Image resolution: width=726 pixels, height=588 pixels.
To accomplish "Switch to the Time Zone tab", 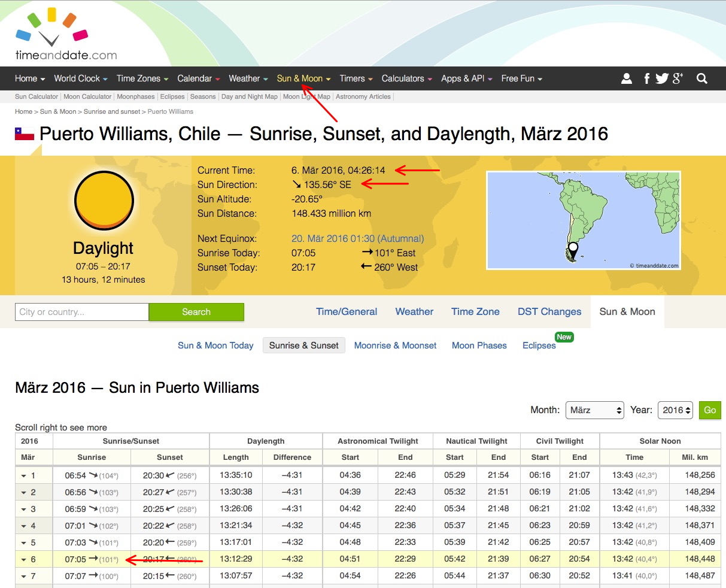I will [x=475, y=311].
